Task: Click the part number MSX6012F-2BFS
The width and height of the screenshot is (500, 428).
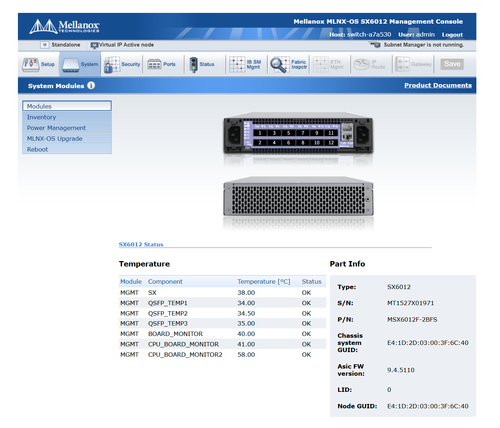Action: 412,319
